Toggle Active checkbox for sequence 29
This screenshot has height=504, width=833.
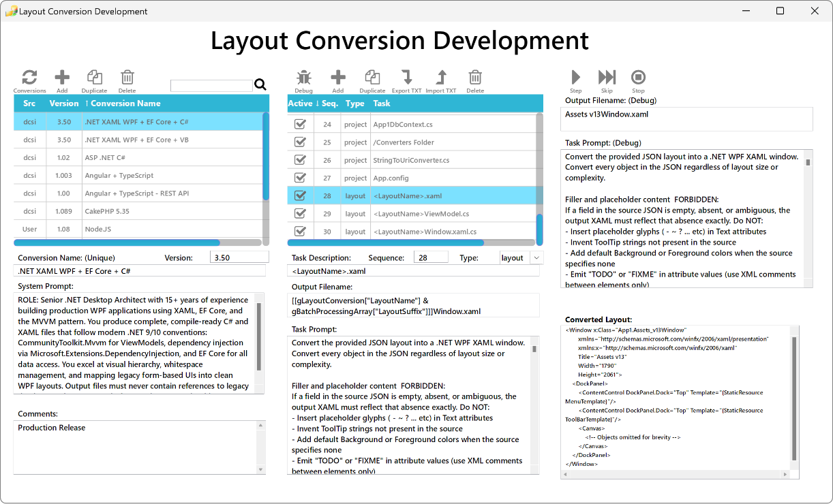coord(299,213)
